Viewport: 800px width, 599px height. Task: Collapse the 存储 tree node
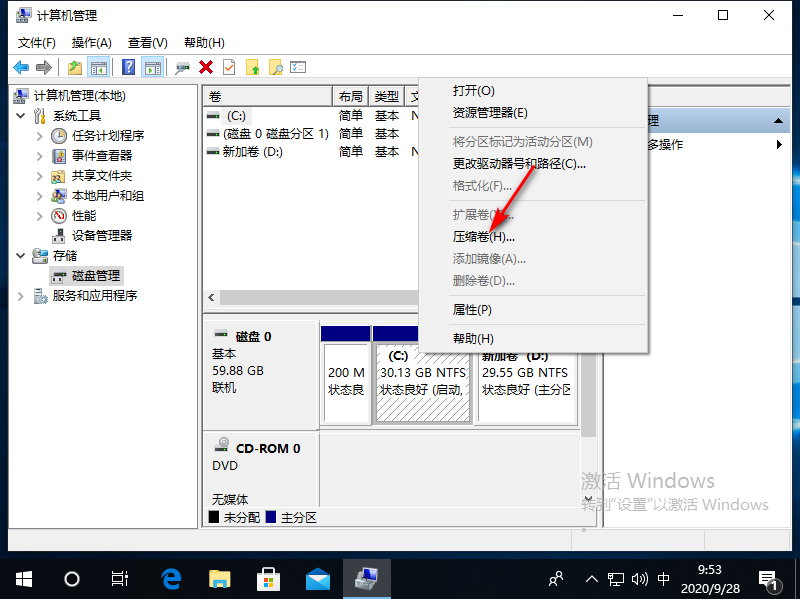pyautogui.click(x=22, y=255)
